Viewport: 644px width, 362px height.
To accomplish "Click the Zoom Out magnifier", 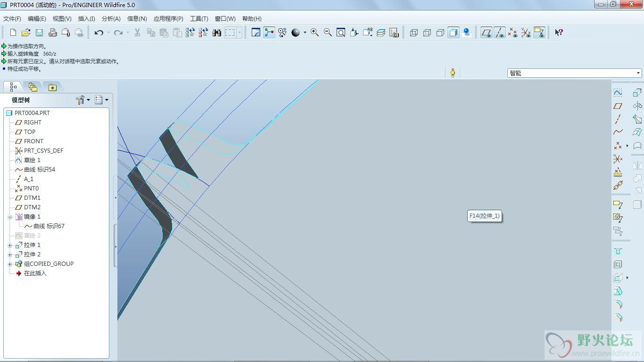I will pyautogui.click(x=328, y=33).
